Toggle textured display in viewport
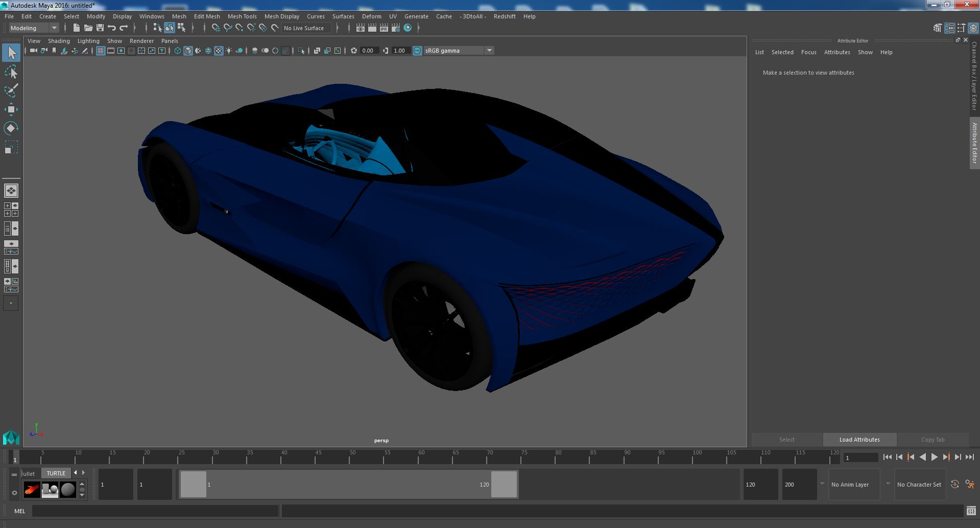Viewport: 980px width, 528px height. coord(219,51)
